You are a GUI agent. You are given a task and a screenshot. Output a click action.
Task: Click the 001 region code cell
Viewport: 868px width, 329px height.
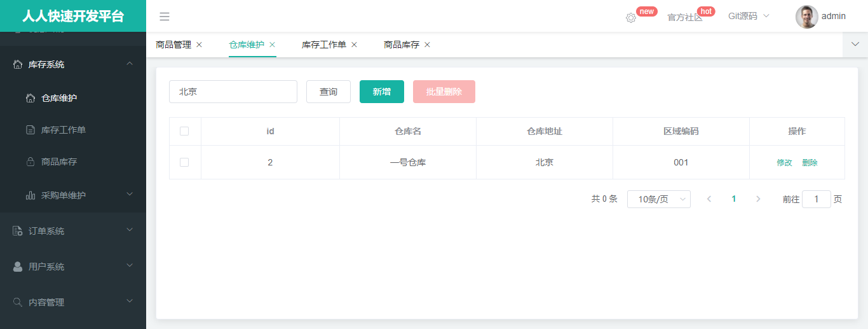(681, 162)
